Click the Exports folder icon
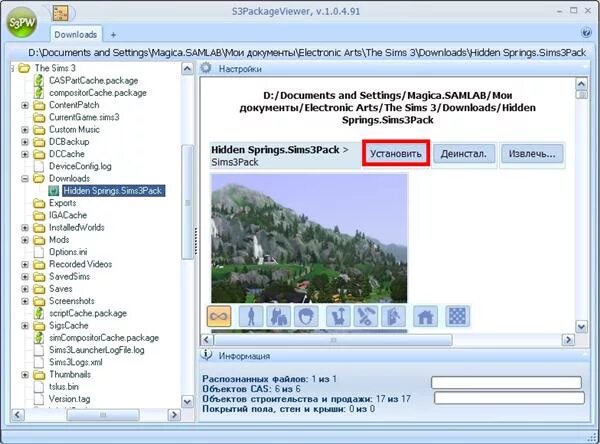600x444 pixels. (39, 203)
